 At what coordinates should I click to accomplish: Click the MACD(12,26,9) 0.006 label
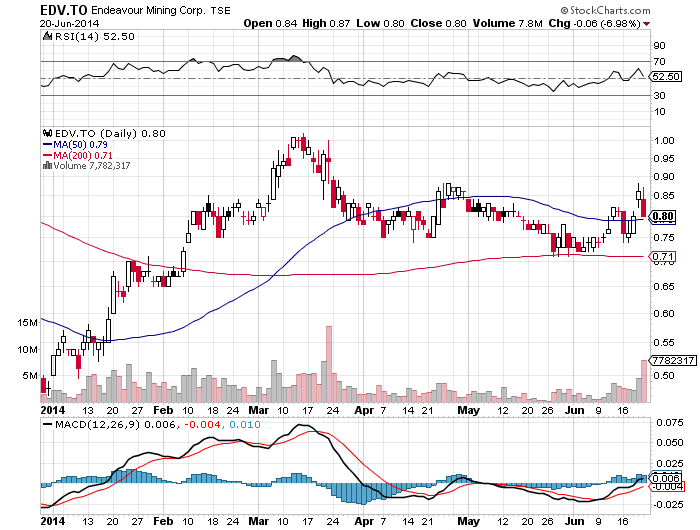point(115,424)
